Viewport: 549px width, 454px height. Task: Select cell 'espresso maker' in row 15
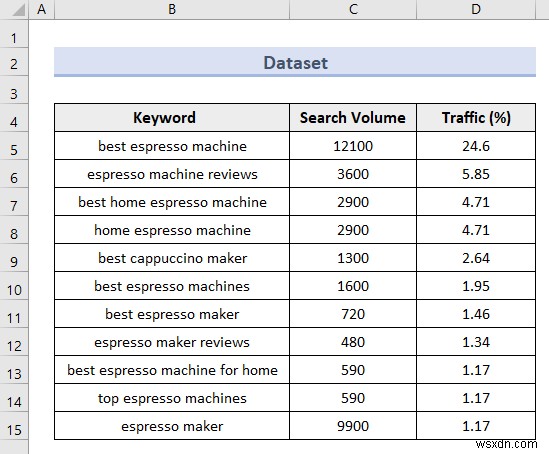172,426
